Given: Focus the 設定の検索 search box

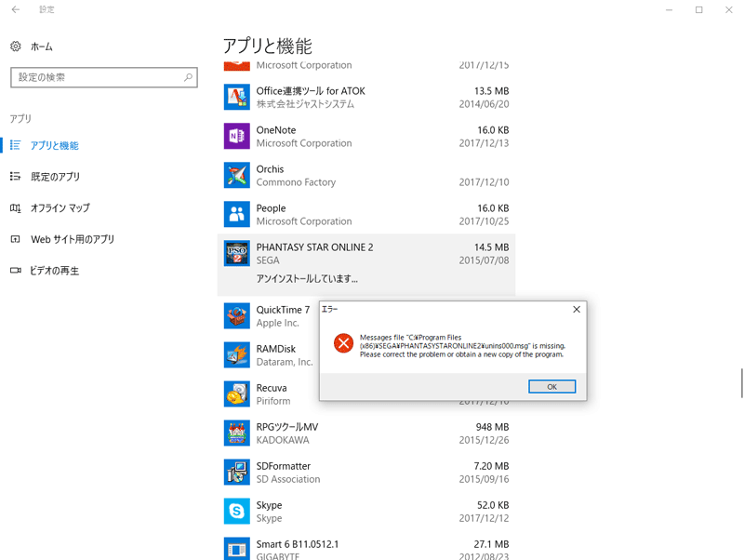Looking at the screenshot, I should (x=104, y=77).
